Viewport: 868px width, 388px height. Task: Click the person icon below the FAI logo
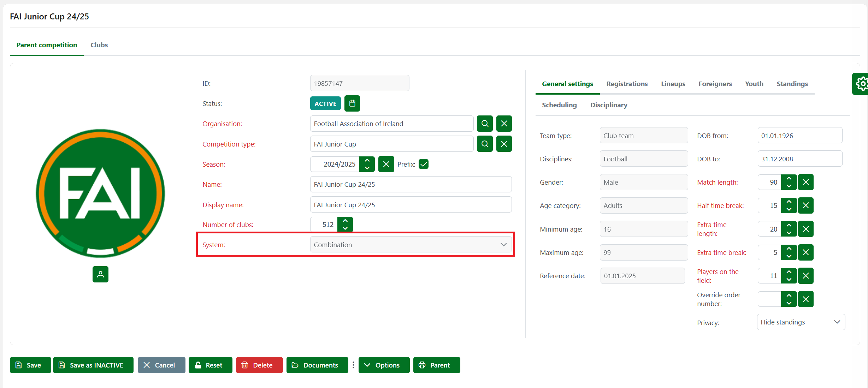(x=100, y=274)
